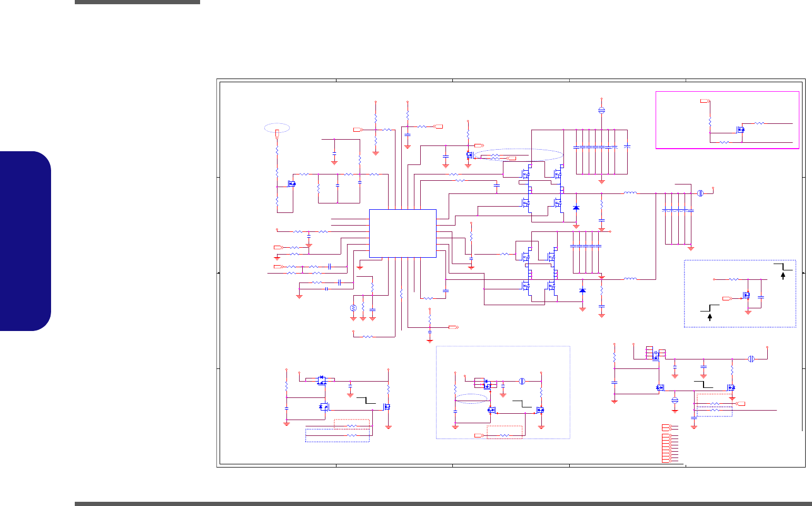Click the upper black arrow in dotted box
The width and height of the screenshot is (812, 506).
[783, 276]
